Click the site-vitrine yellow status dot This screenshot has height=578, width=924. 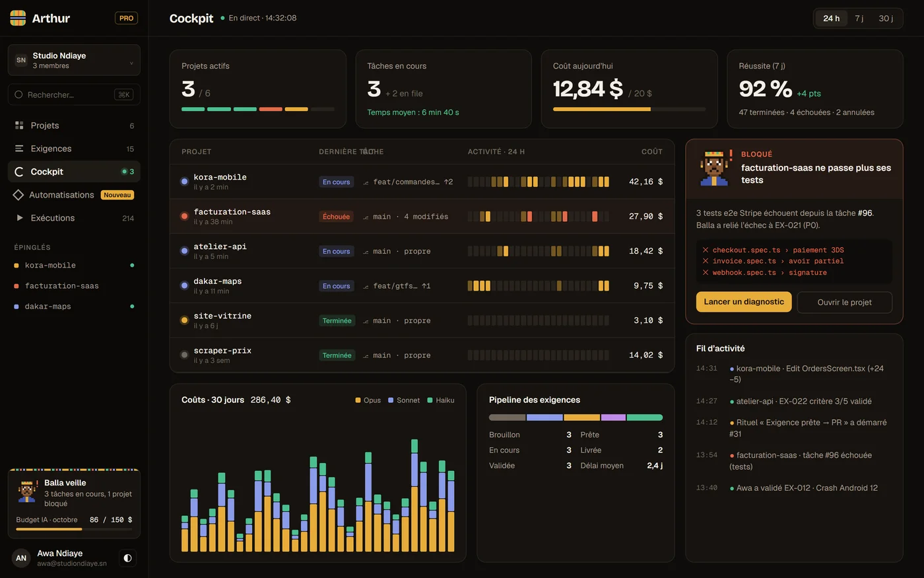(184, 320)
